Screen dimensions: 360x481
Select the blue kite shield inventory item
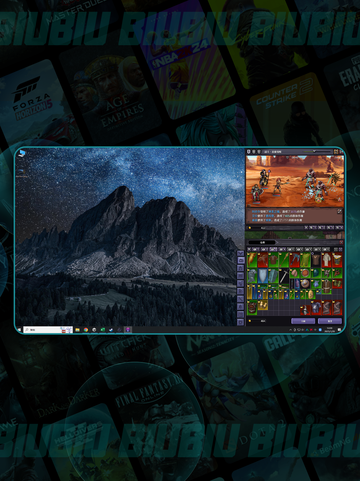263,275
